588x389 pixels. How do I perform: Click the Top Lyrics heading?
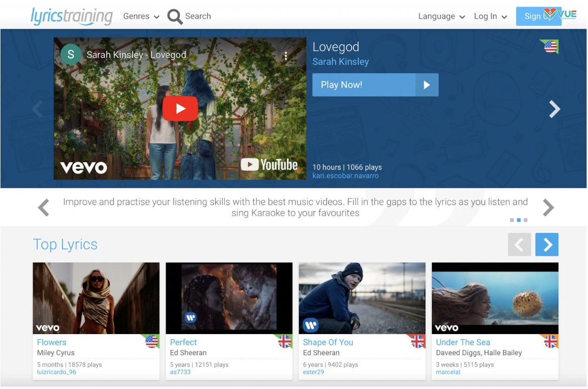(65, 244)
